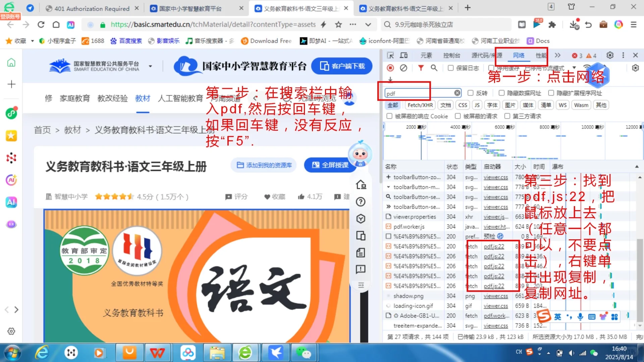Expand the 收藏 bookmarks dropdown arrow
Image resolution: width=644 pixels, height=362 pixels.
tap(33, 41)
